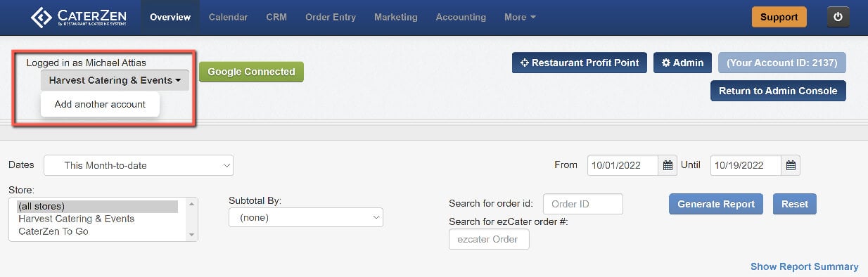Click the power logout icon
Image resolution: width=868 pixels, height=277 pixels.
(838, 17)
